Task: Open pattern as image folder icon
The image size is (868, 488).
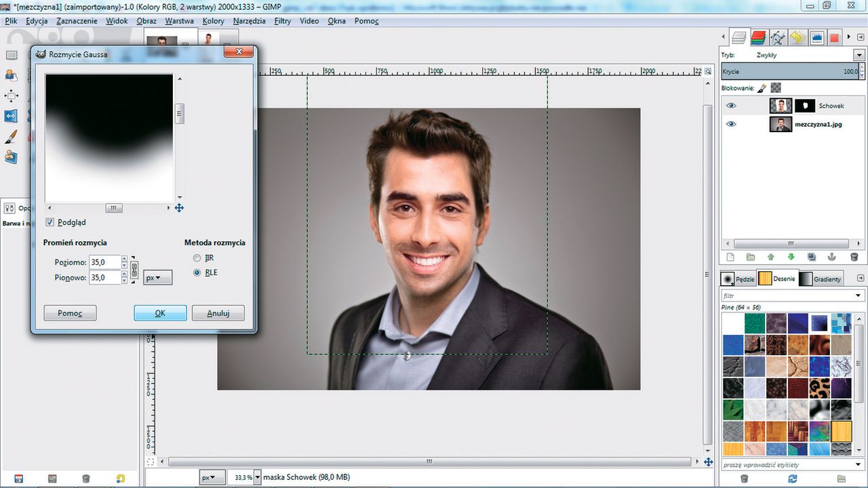Action: pos(842,479)
